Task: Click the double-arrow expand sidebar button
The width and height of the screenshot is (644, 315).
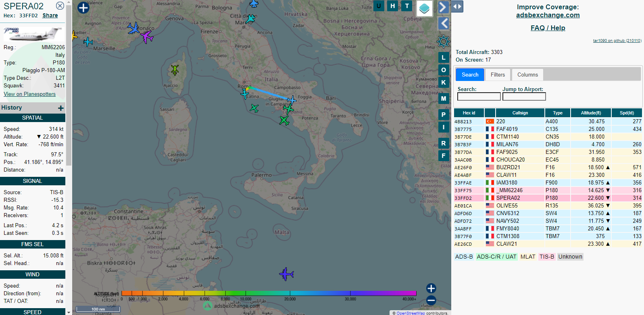Action: [x=457, y=6]
